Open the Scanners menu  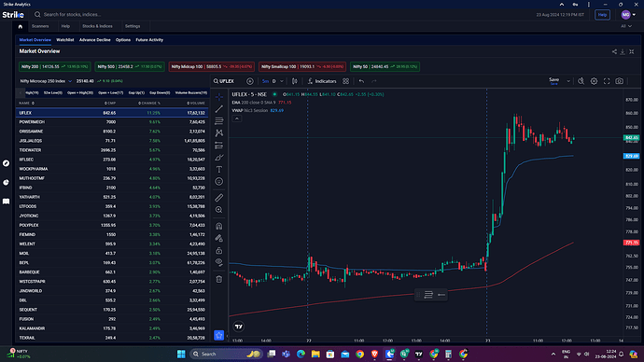[x=40, y=26]
